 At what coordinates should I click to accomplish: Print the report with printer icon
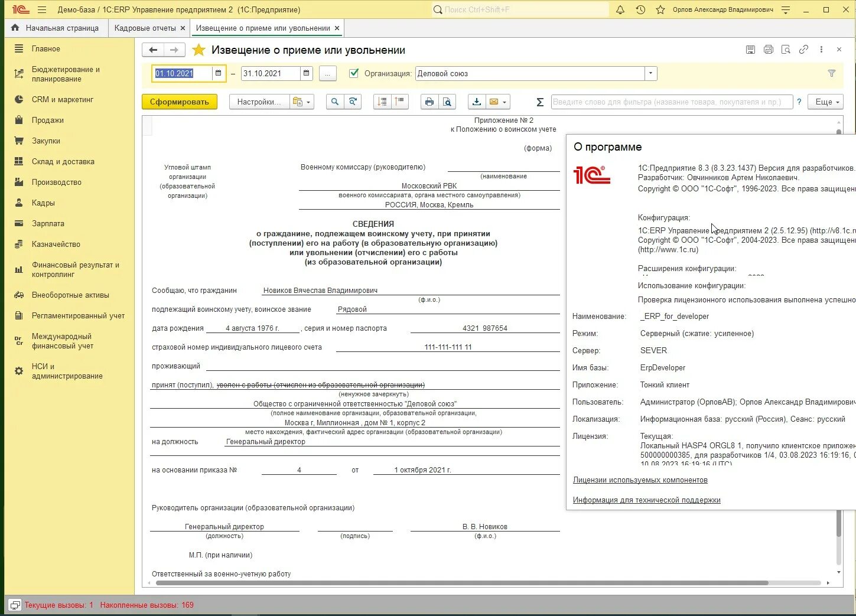[x=429, y=102]
